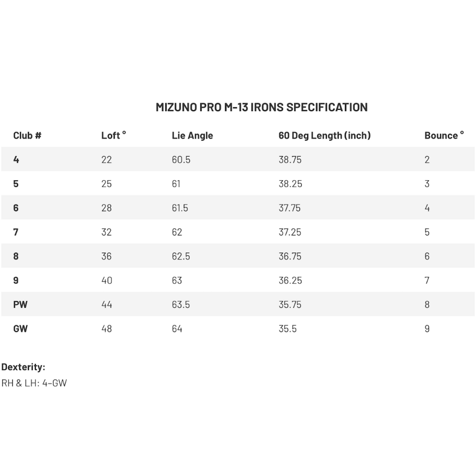Select the 7 iron length 37.25

[x=290, y=232]
